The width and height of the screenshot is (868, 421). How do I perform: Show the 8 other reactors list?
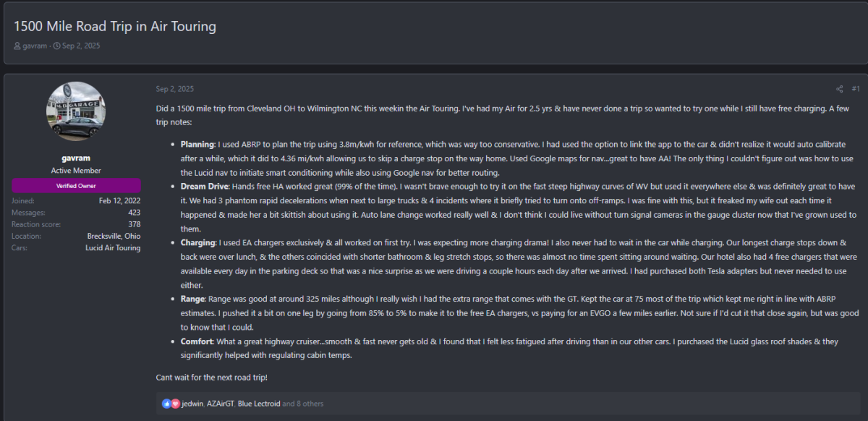[302, 404]
